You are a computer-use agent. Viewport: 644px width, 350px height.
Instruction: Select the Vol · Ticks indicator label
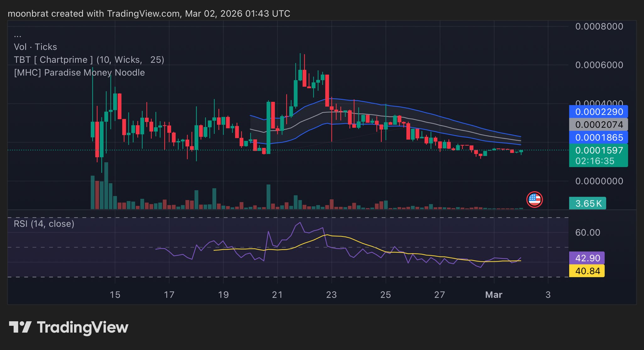pyautogui.click(x=36, y=47)
